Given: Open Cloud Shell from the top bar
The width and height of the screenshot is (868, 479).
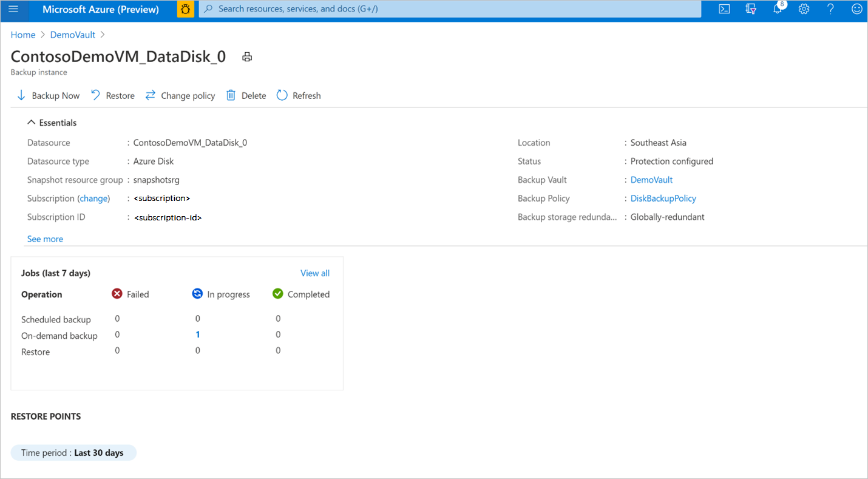Looking at the screenshot, I should click(724, 9).
